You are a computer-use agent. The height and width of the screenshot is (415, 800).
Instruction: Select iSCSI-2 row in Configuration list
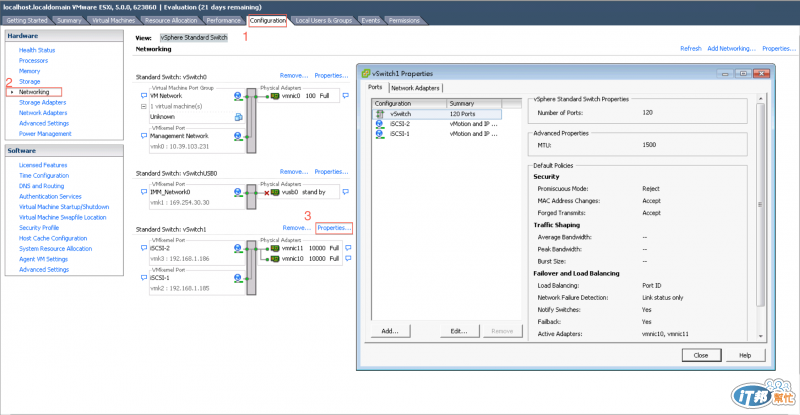point(437,124)
